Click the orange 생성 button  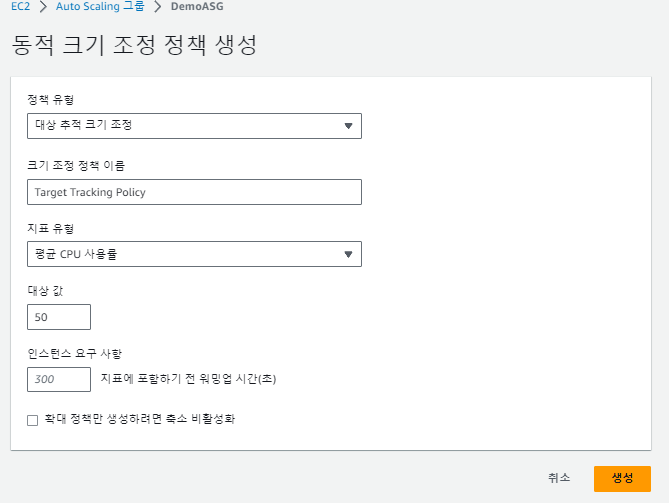pos(622,479)
